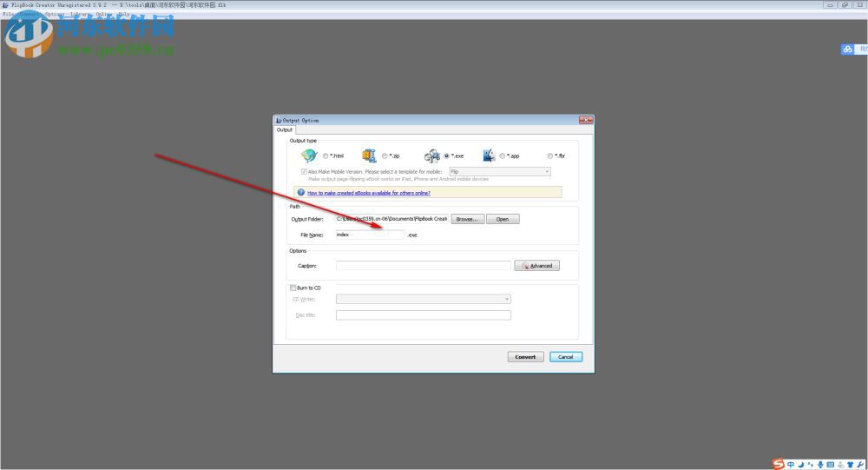
Task: Click the Browse... button
Action: (468, 219)
